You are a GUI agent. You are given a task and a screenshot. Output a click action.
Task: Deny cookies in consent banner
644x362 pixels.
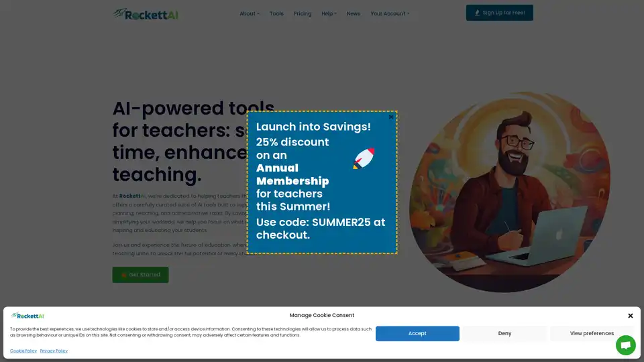point(504,333)
